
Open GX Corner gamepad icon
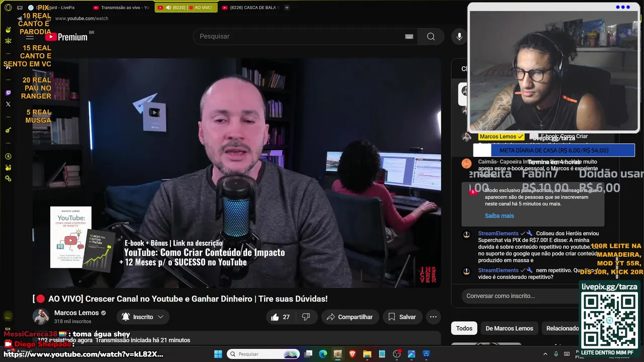pyautogui.click(x=20, y=8)
